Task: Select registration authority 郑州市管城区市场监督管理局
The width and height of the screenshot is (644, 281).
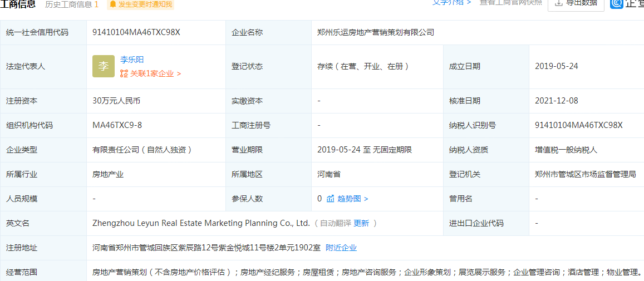Action: 586,175
